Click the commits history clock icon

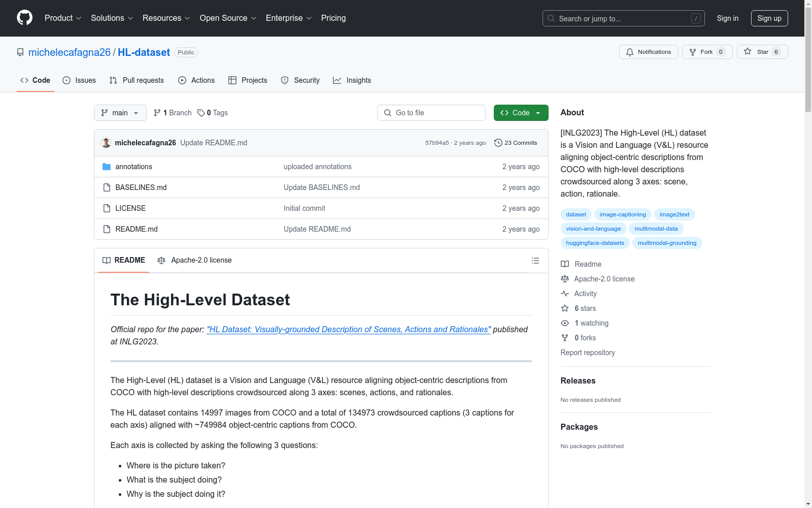tap(498, 143)
